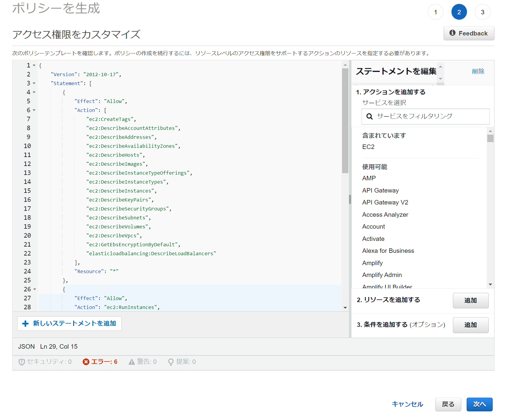Click 追加 button for リソースを追加する
507x420 pixels.
(471, 300)
